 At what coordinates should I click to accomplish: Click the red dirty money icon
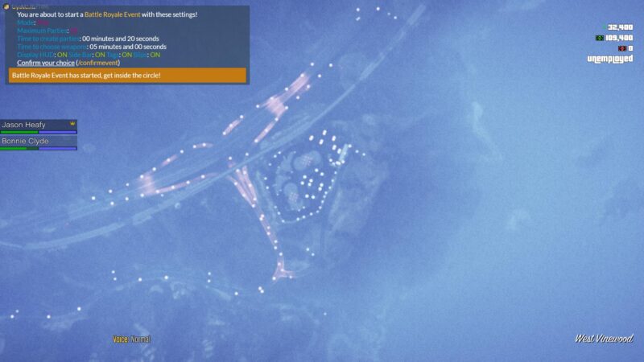[x=621, y=48]
